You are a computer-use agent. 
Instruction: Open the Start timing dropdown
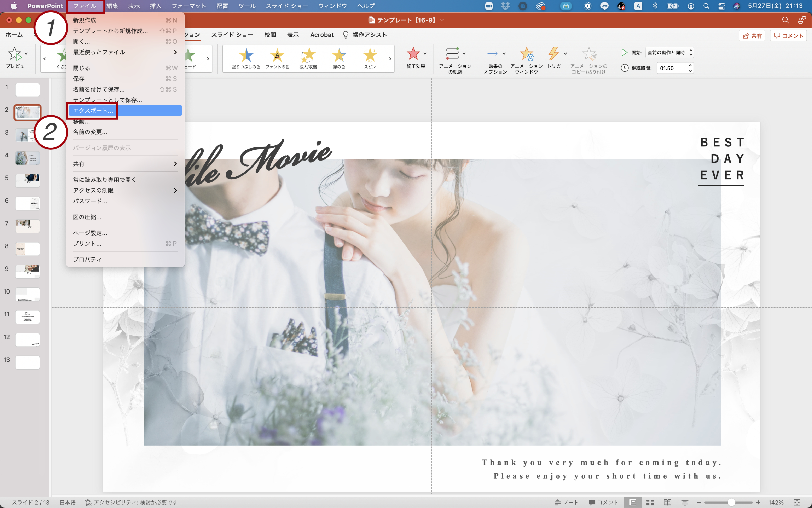click(x=669, y=52)
